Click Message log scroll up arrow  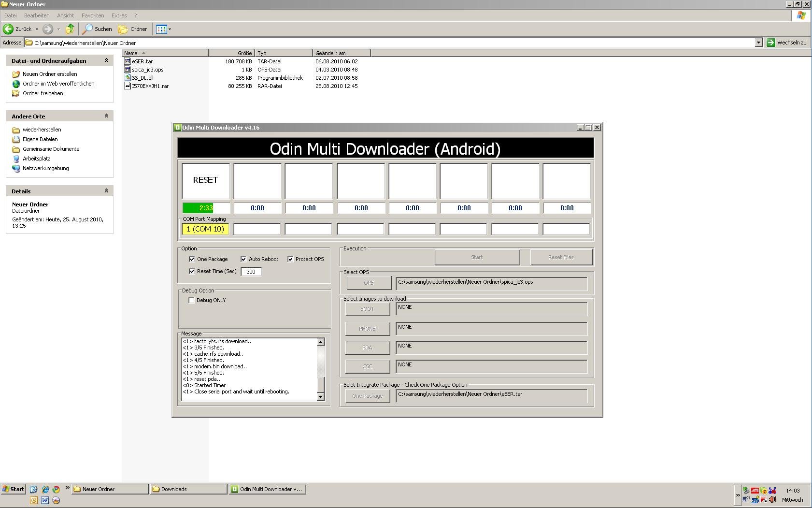[320, 342]
